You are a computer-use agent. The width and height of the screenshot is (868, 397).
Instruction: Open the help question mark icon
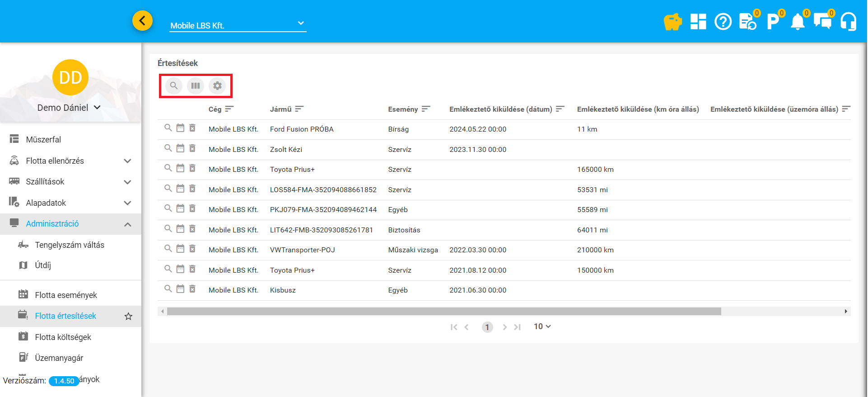click(x=723, y=21)
